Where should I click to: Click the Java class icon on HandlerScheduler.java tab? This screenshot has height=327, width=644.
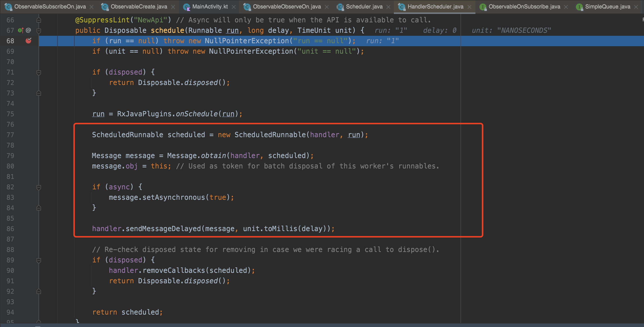402,7
